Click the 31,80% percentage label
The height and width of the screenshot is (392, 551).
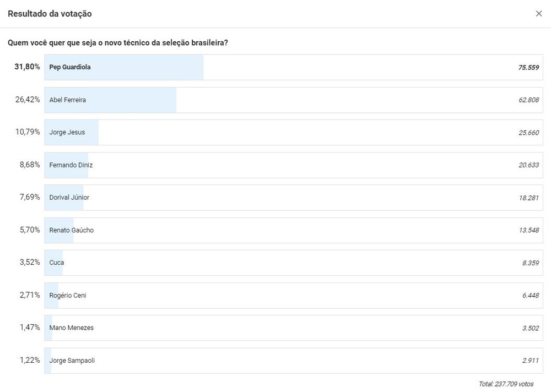[x=27, y=67]
